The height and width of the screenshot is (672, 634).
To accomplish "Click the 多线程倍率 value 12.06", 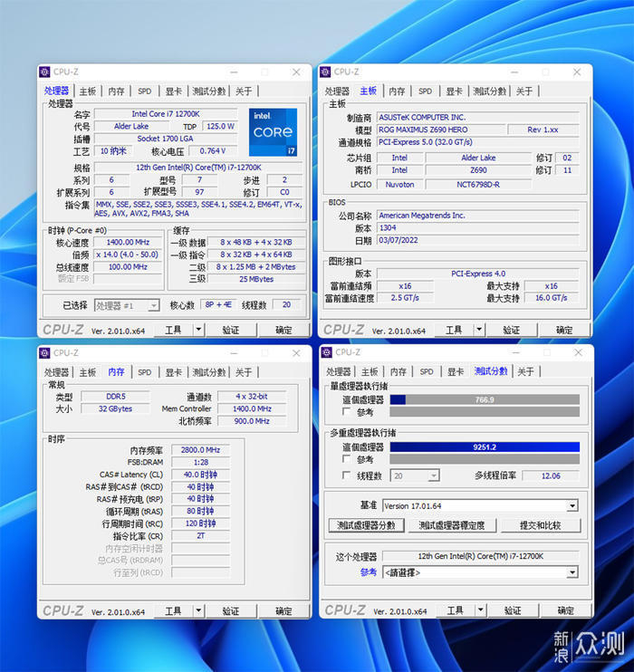I will click(x=551, y=475).
